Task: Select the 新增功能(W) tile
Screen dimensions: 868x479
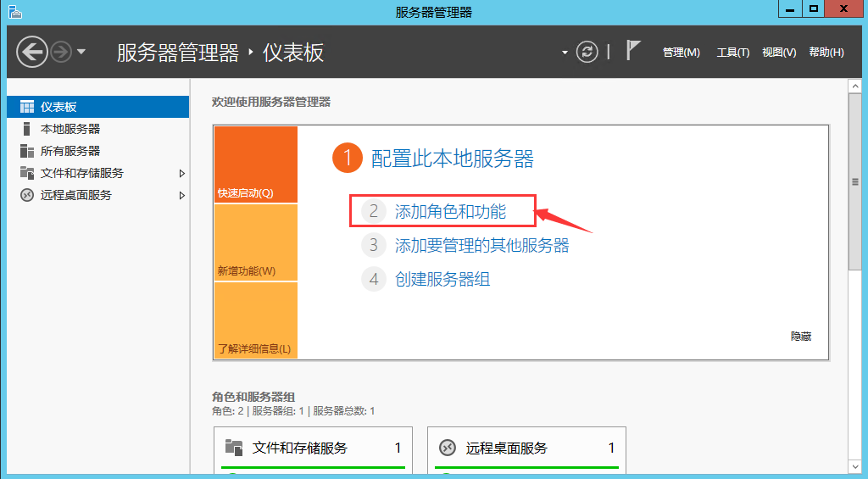Action: [256, 242]
